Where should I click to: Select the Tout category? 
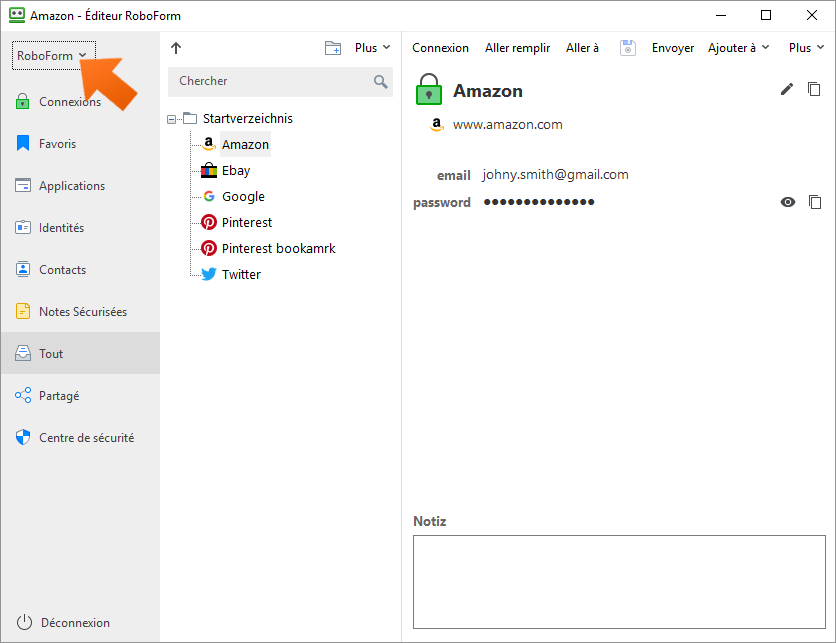coord(80,353)
